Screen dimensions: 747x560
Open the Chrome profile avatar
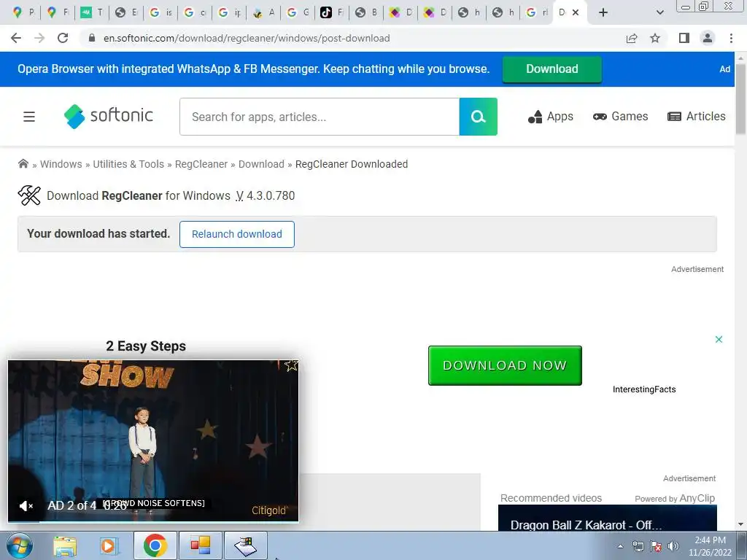708,38
